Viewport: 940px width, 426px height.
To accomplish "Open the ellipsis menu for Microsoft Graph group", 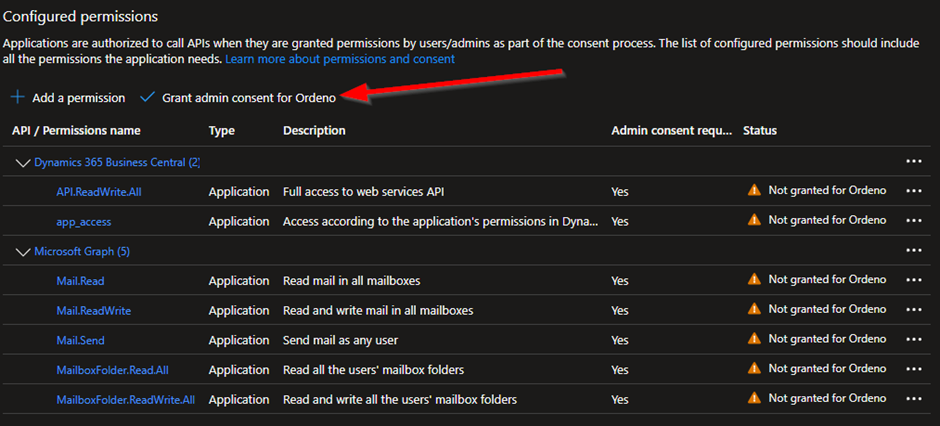I will [x=914, y=250].
